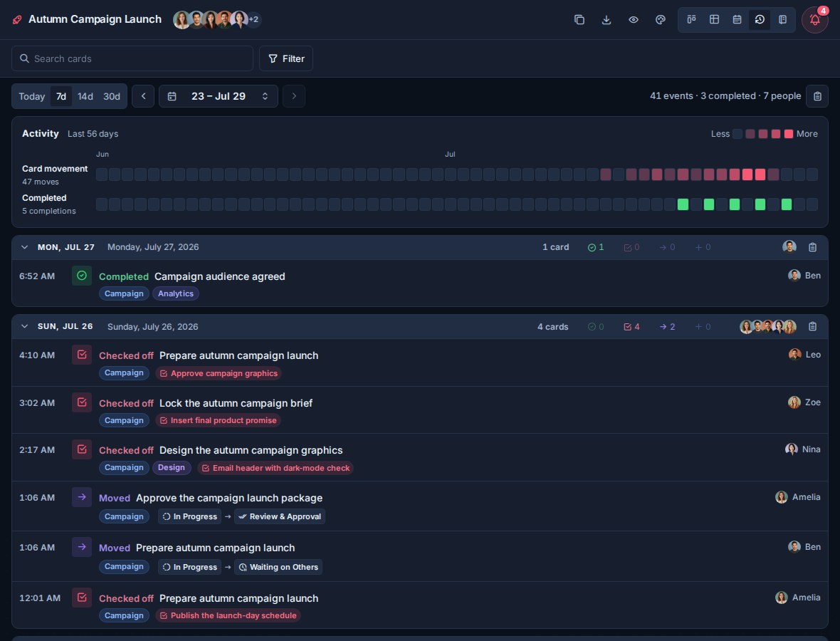Switch to the calendar view
The image size is (840, 641).
(x=737, y=19)
